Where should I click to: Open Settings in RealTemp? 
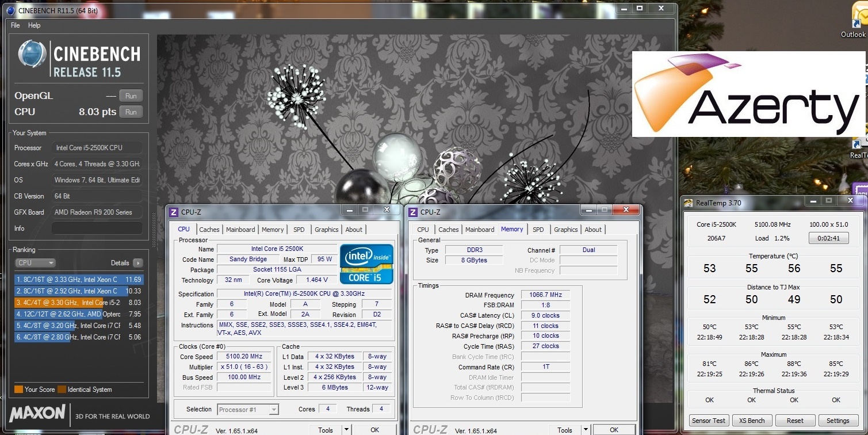(838, 421)
